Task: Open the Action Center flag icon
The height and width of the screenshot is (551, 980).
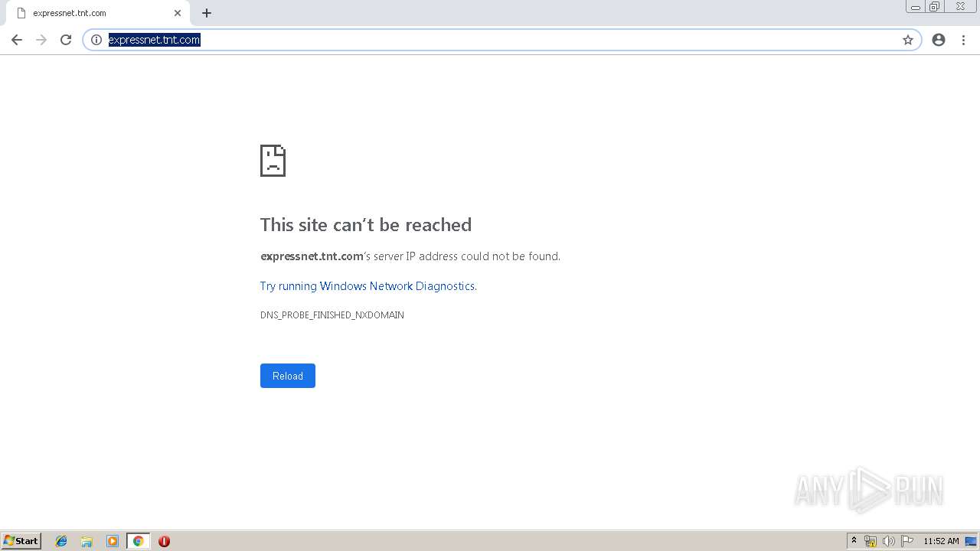Action: pyautogui.click(x=907, y=541)
